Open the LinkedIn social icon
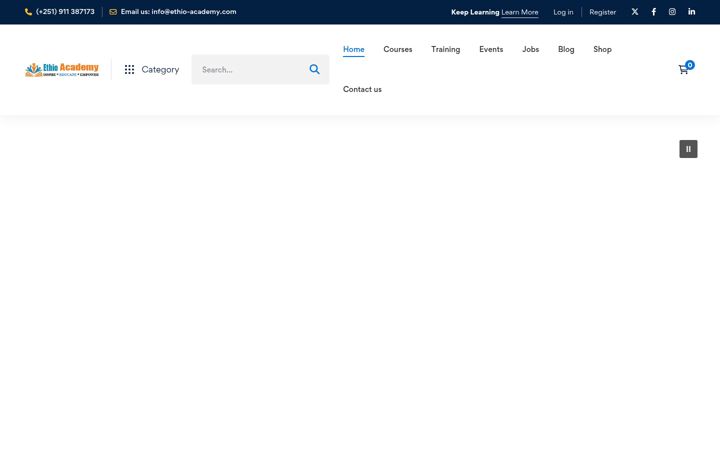Image resolution: width=720 pixels, height=450 pixels. coord(692,12)
